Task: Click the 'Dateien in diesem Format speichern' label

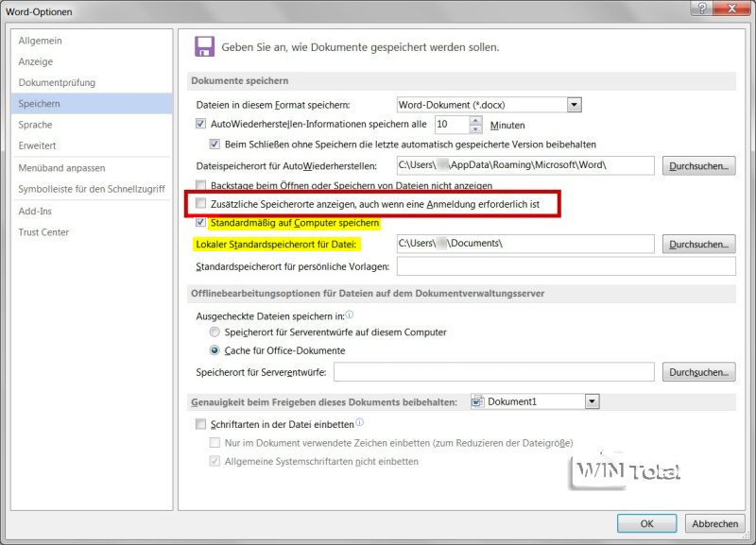Action: 273,105
